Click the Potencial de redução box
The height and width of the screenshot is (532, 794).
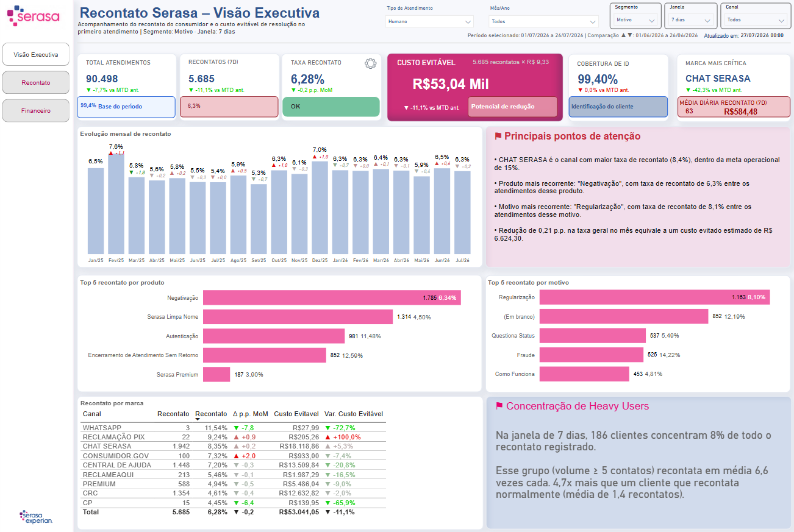513,107
